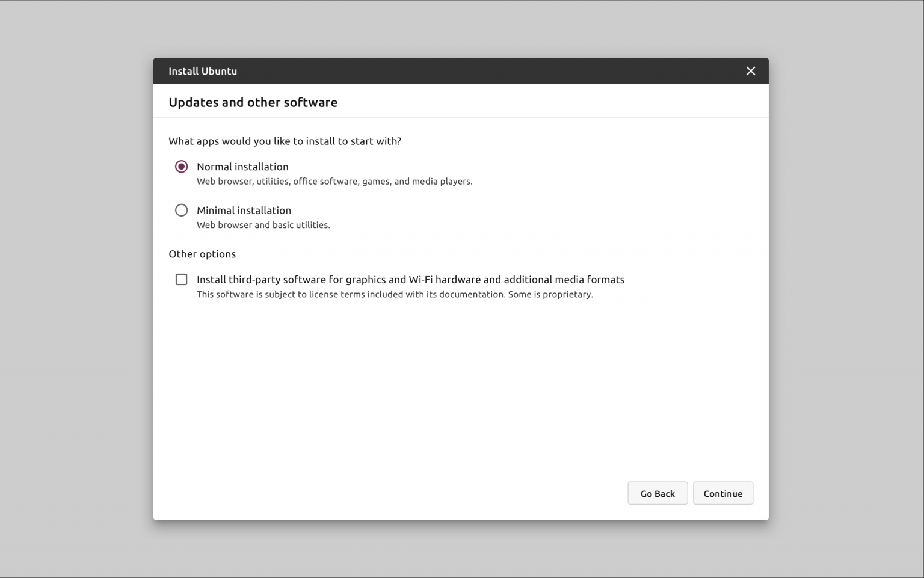924x578 pixels.
Task: Click the 'Install third-party software for graphics' label
Action: pos(410,280)
